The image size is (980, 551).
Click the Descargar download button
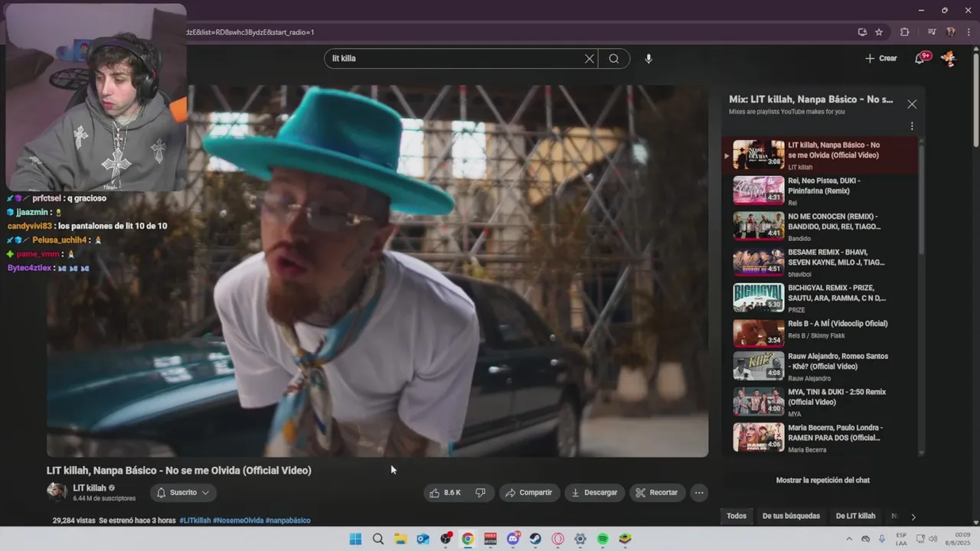click(595, 493)
